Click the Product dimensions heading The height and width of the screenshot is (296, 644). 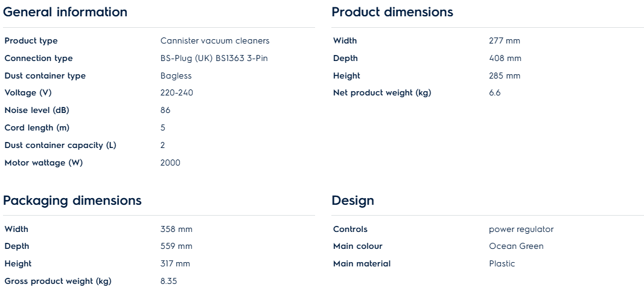[392, 12]
